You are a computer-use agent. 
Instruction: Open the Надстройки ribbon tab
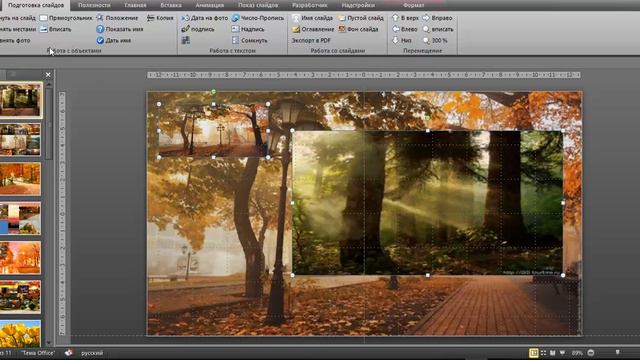click(x=358, y=5)
